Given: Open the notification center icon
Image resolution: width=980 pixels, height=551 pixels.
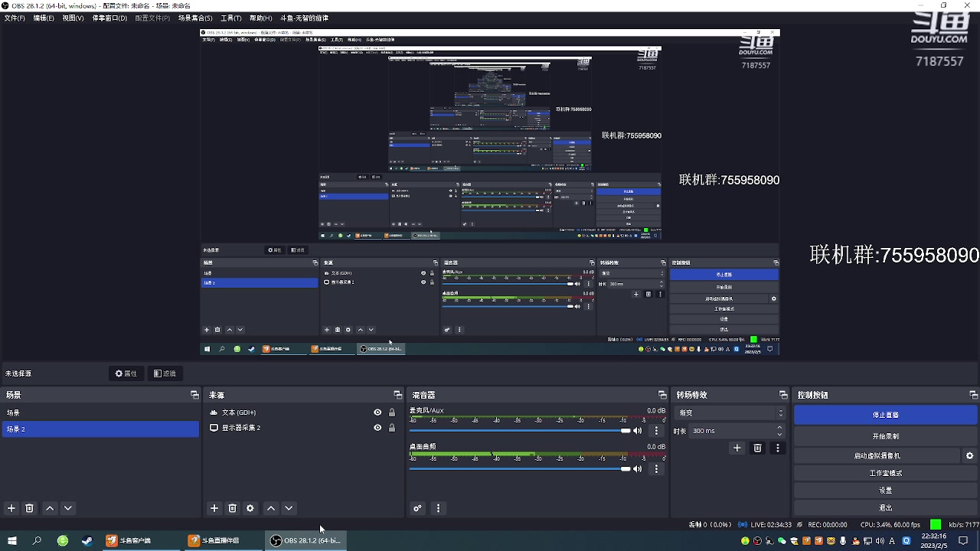Looking at the screenshot, I should 963,541.
